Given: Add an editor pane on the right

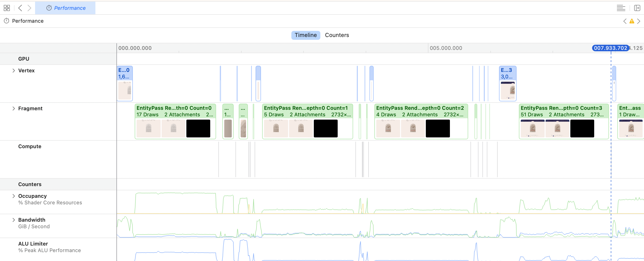Looking at the screenshot, I should pos(637,8).
